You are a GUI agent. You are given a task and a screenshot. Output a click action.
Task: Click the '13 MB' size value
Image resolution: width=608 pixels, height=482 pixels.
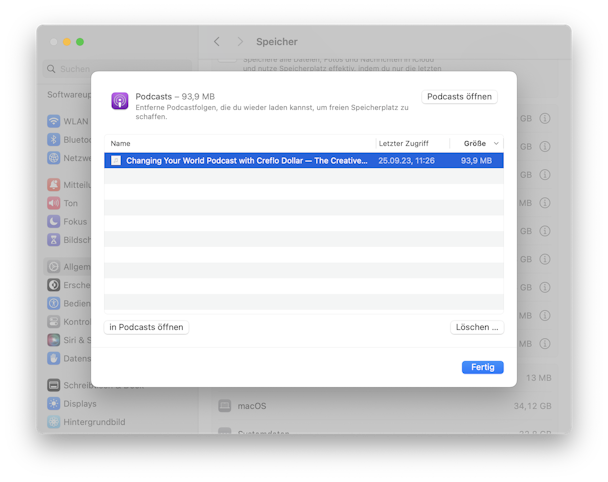click(539, 378)
